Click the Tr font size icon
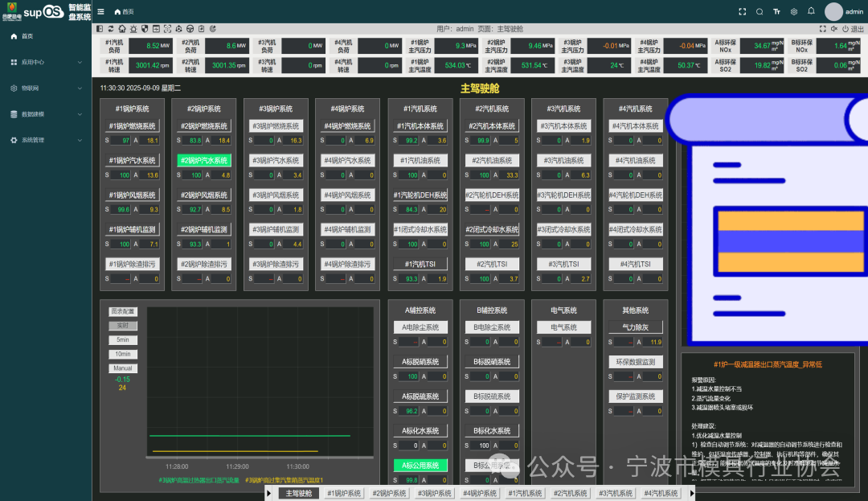Viewport: 868px width, 501px height. click(776, 11)
